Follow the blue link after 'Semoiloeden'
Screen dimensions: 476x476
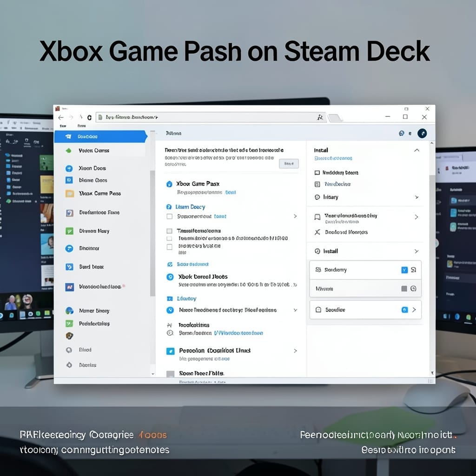(x=238, y=333)
